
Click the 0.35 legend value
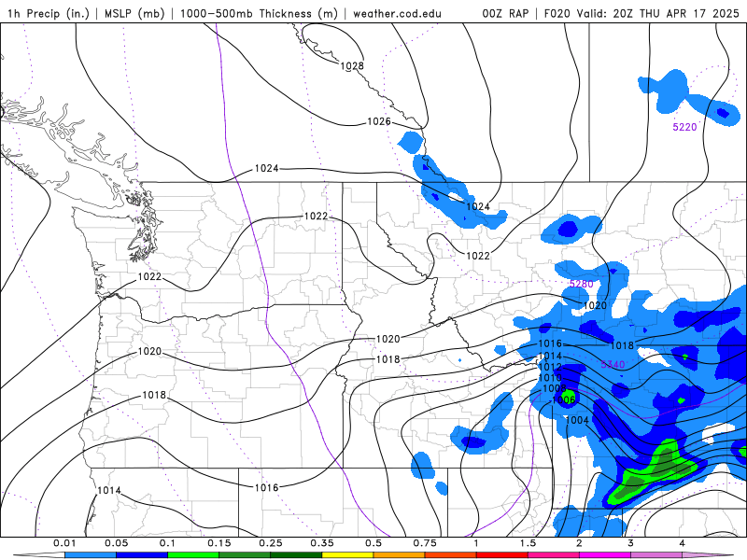pyautogui.click(x=322, y=543)
